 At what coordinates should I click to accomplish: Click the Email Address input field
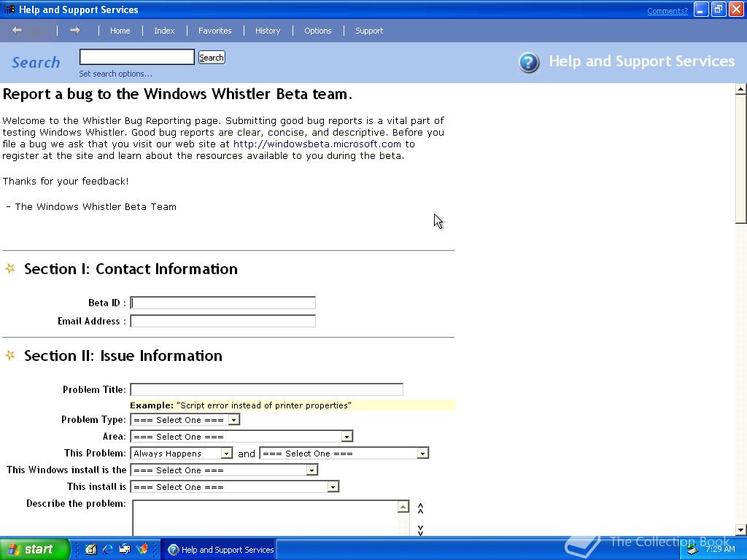(x=223, y=321)
